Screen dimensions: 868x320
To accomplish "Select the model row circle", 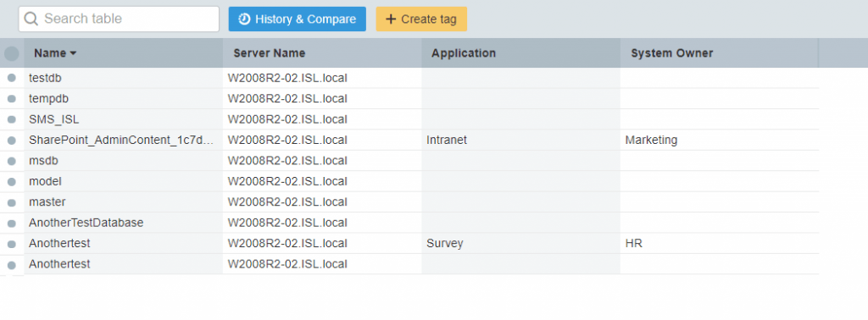I will click(x=12, y=182).
